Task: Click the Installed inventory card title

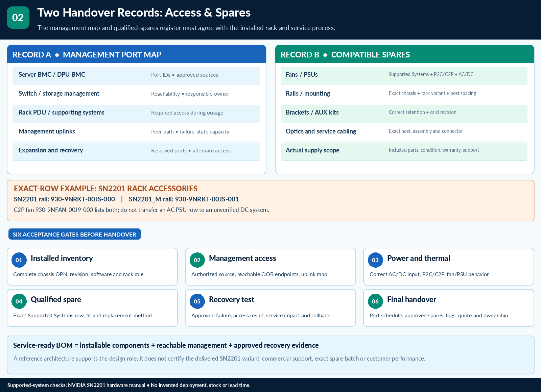Action: click(62, 259)
